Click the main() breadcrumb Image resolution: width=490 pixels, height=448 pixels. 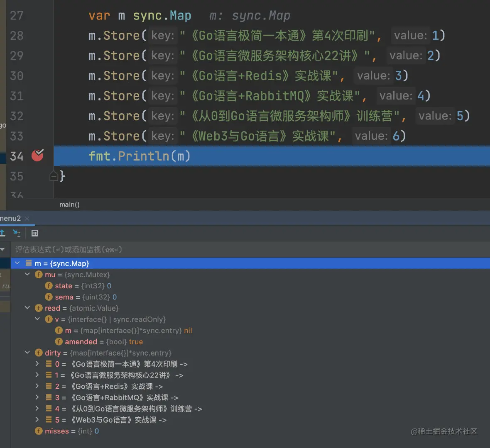tap(69, 205)
